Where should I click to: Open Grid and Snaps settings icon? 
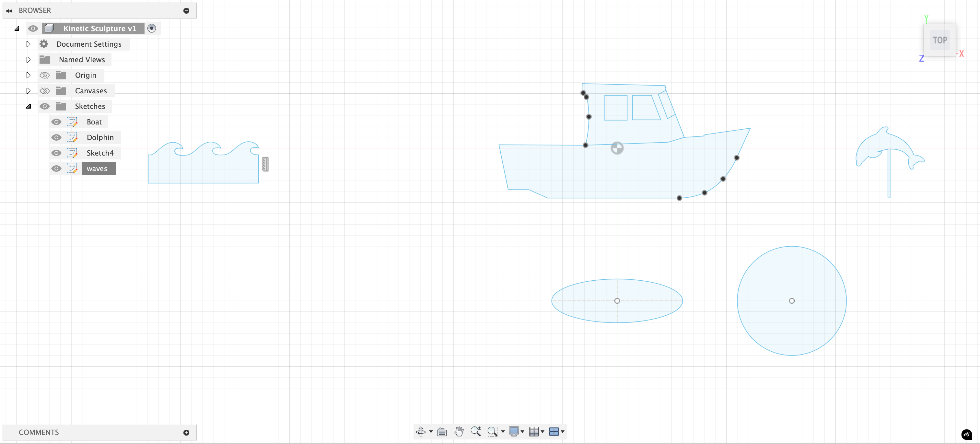534,431
